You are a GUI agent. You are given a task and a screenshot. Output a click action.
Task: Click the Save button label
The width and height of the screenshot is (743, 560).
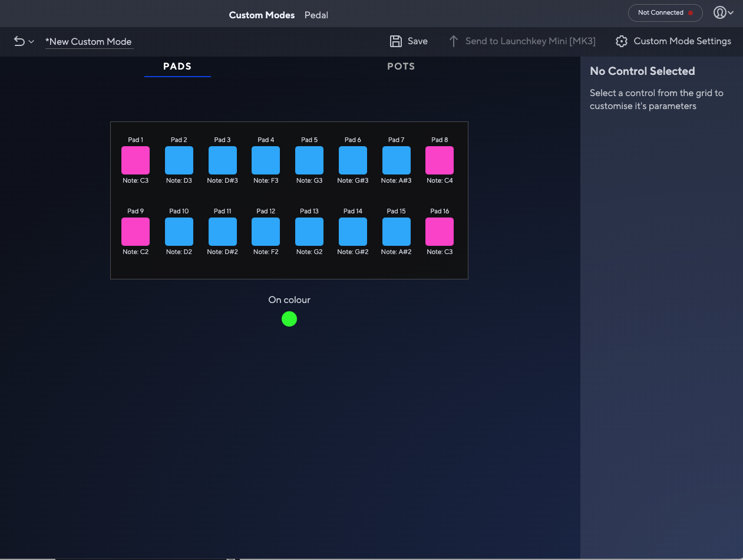418,41
